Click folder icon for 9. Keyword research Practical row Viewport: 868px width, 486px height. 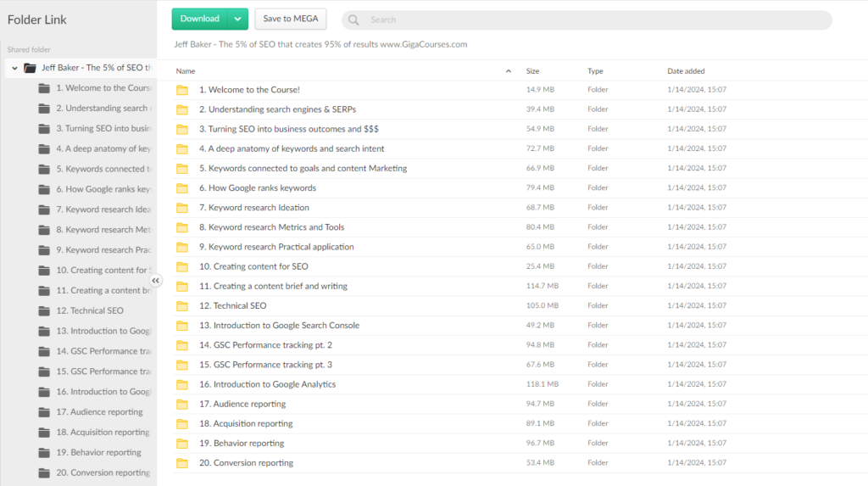coord(182,247)
